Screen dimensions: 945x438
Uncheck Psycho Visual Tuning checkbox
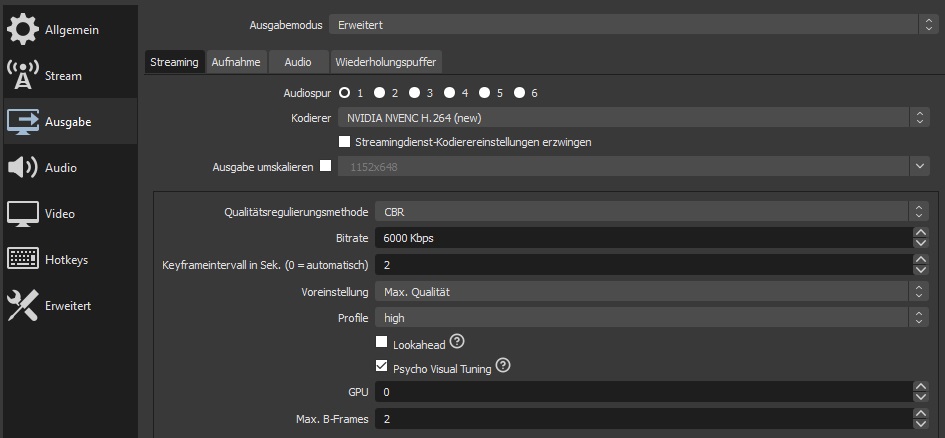[x=382, y=368]
